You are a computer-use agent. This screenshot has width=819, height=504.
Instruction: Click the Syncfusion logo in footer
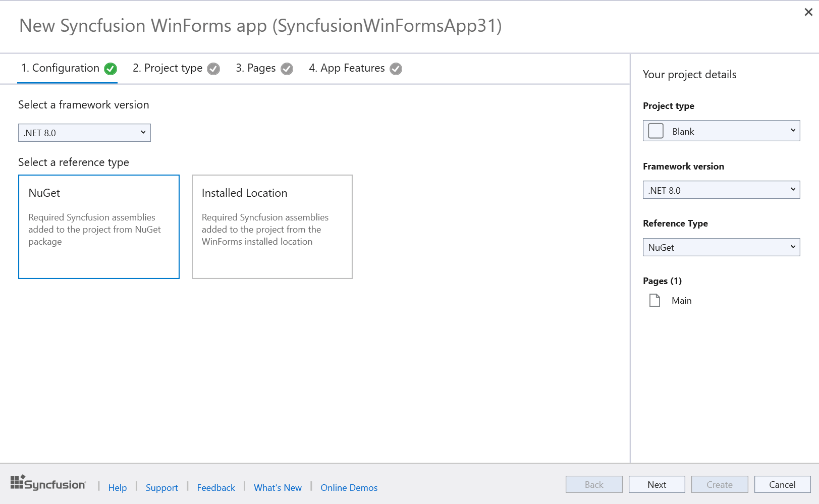click(x=48, y=483)
